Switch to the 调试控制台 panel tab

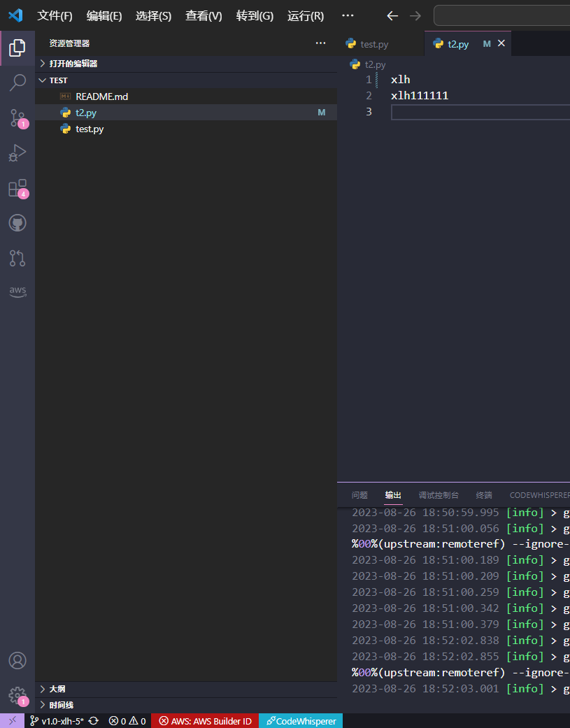coord(439,495)
